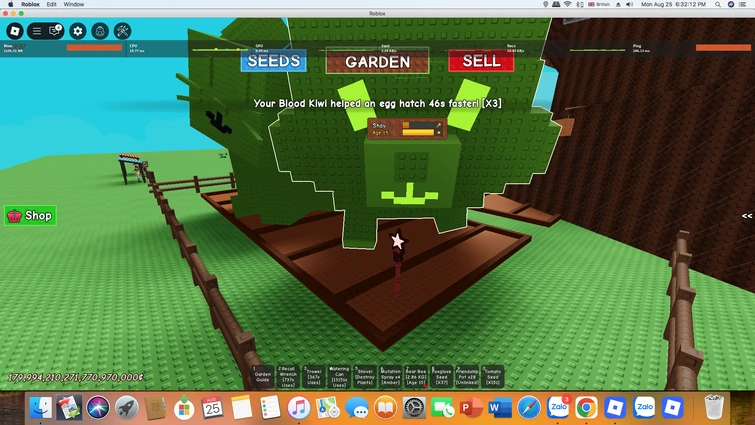This screenshot has width=755, height=425.
Task: Open Books app in Dock
Action: point(385,408)
